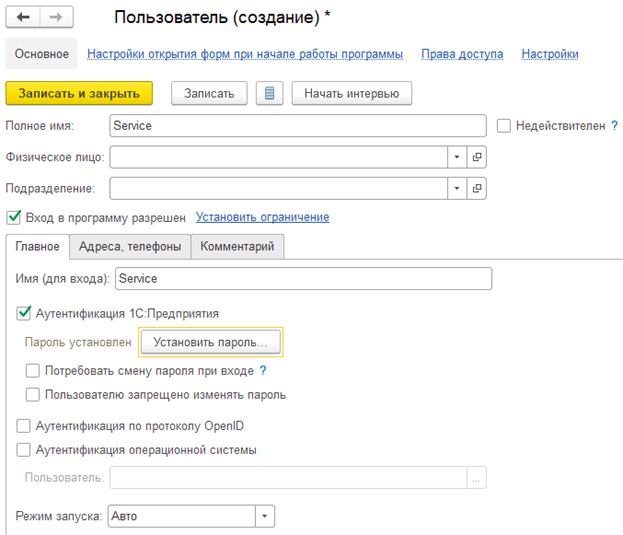Expand the Физическое лицо dropdown
Image resolution: width=623 pixels, height=535 pixels.
pos(456,157)
